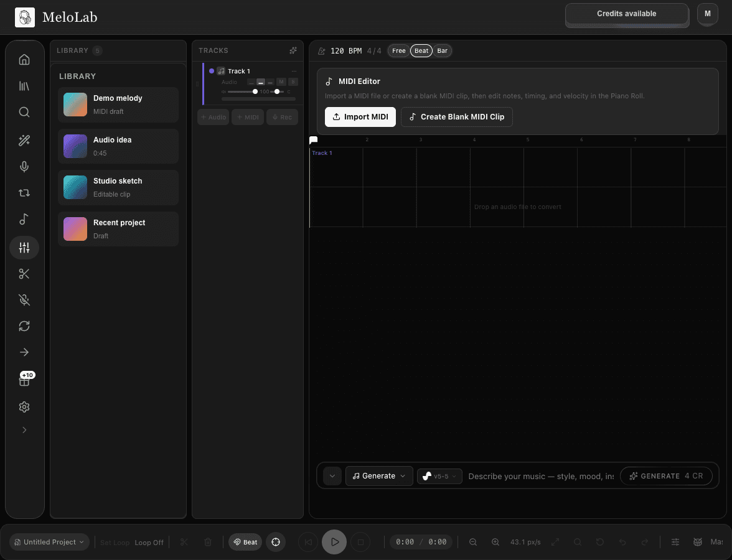Zoom in the timeline with plus magnifier
Screen dimensions: 732x560
pyautogui.click(x=495, y=542)
